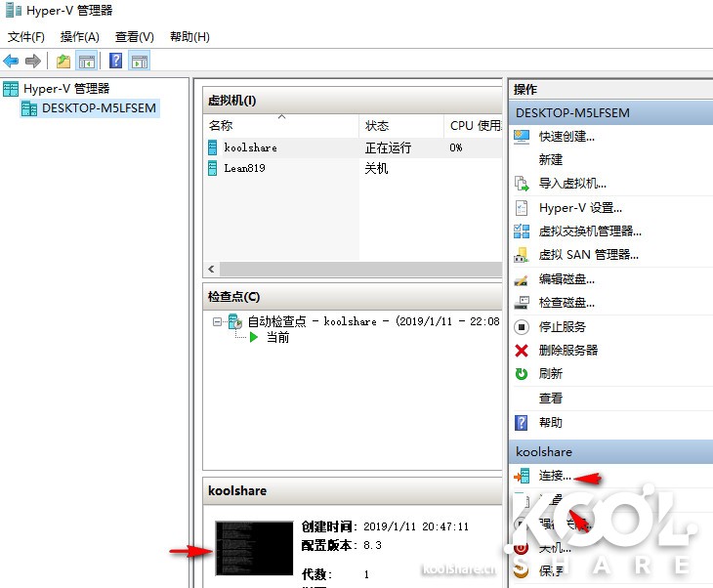
Task: Select the koolshare virtual machine row
Action: [x=353, y=147]
